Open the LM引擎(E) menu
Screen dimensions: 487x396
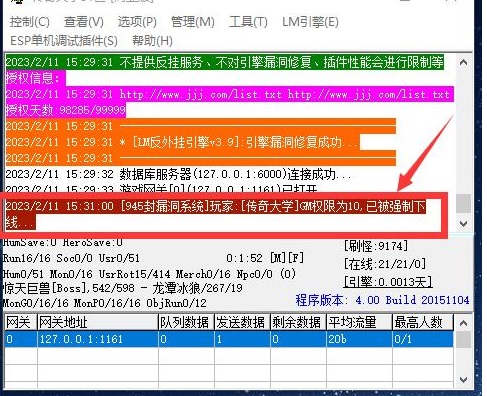click(310, 22)
